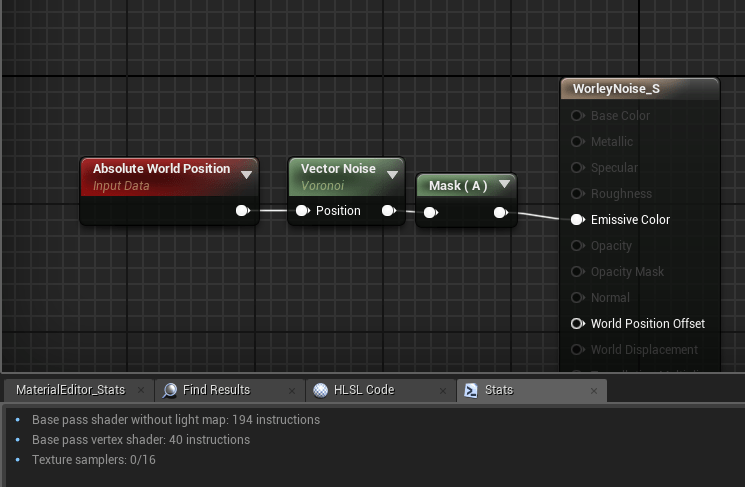
Task: Collapse the Vector Noise node arrow
Action: tap(392, 175)
